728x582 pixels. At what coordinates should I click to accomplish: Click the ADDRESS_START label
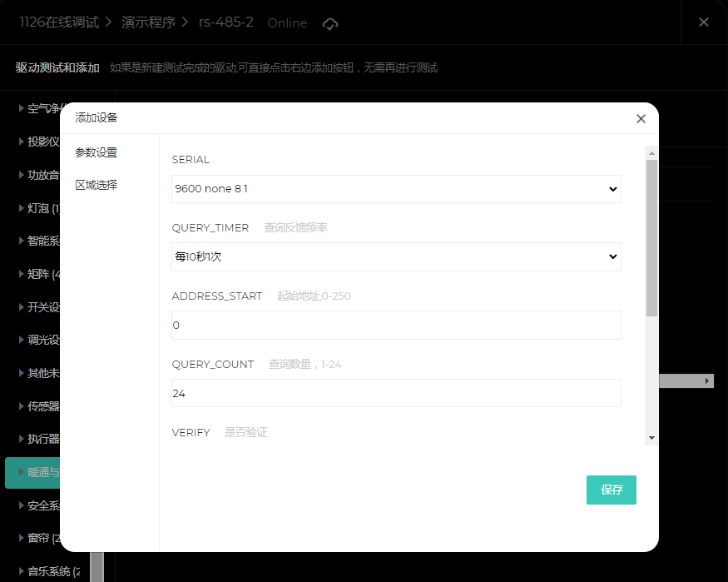217,296
